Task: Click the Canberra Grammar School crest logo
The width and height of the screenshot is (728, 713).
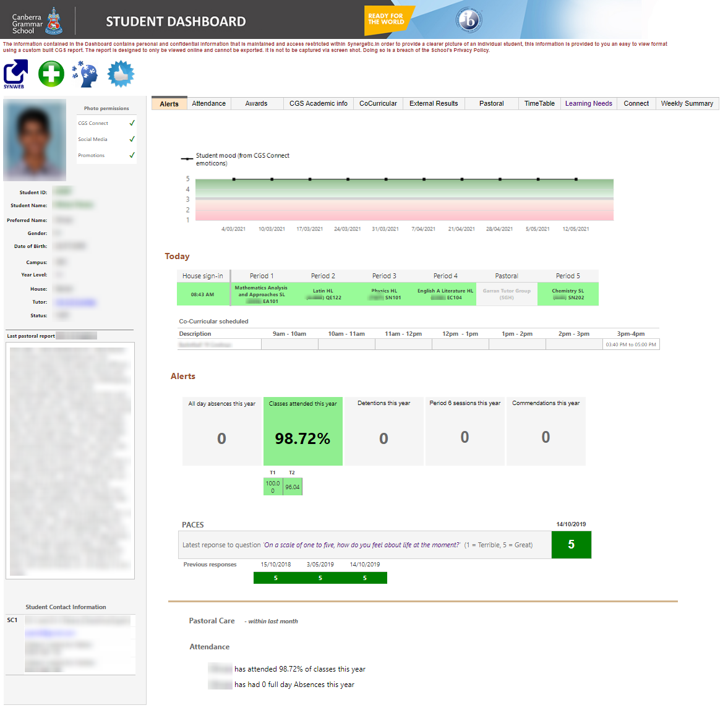Action: point(54,21)
